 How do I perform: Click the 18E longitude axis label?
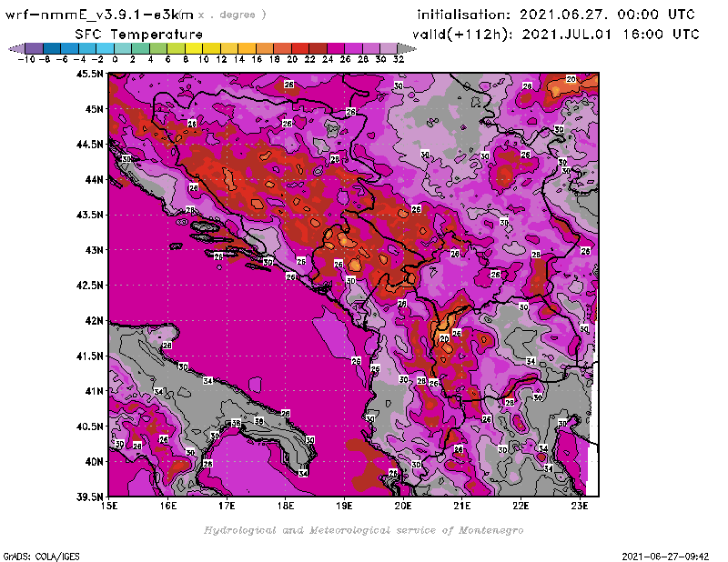coord(286,506)
